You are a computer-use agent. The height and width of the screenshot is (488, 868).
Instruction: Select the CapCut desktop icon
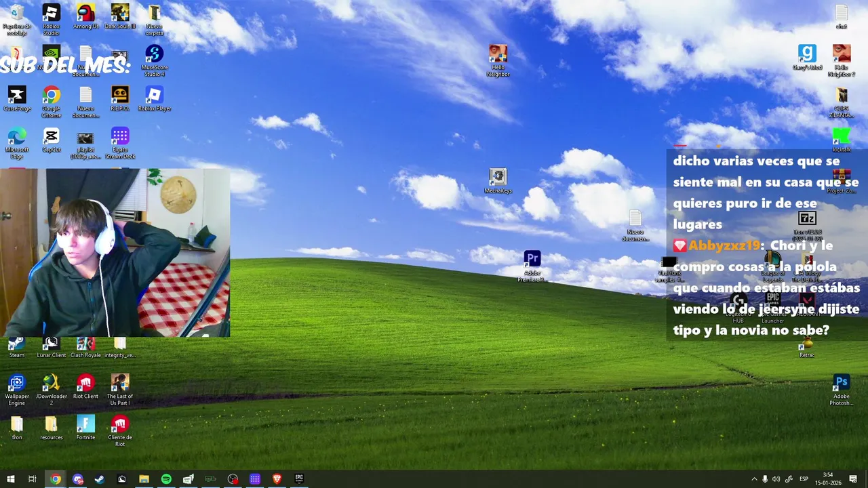pyautogui.click(x=52, y=140)
